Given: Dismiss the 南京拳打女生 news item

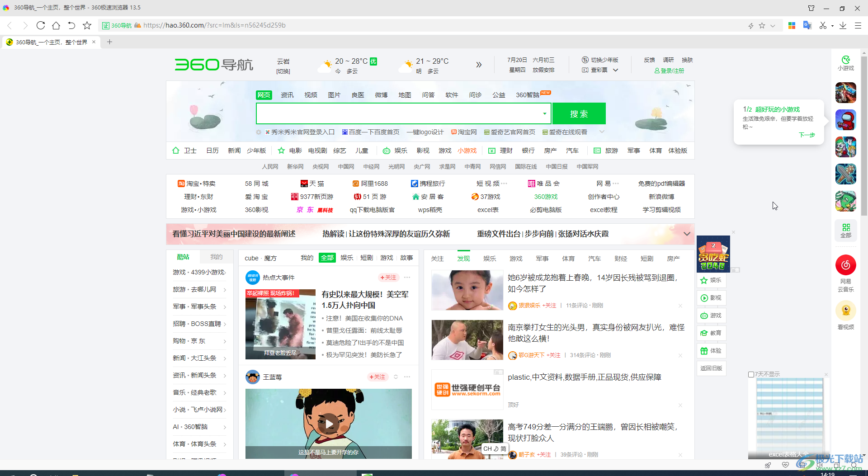Looking at the screenshot, I should [680, 356].
